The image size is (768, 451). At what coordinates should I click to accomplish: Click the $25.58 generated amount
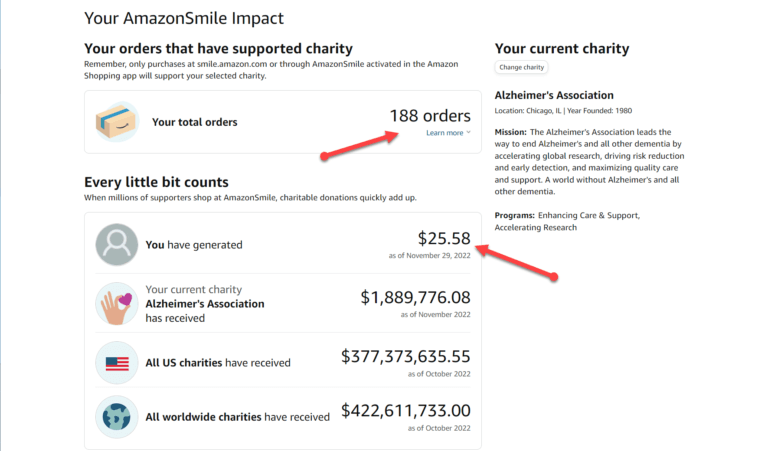point(444,238)
